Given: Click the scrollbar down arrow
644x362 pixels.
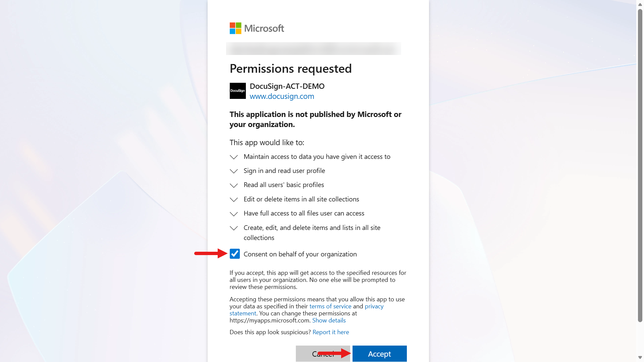Looking at the screenshot, I should [x=640, y=358].
